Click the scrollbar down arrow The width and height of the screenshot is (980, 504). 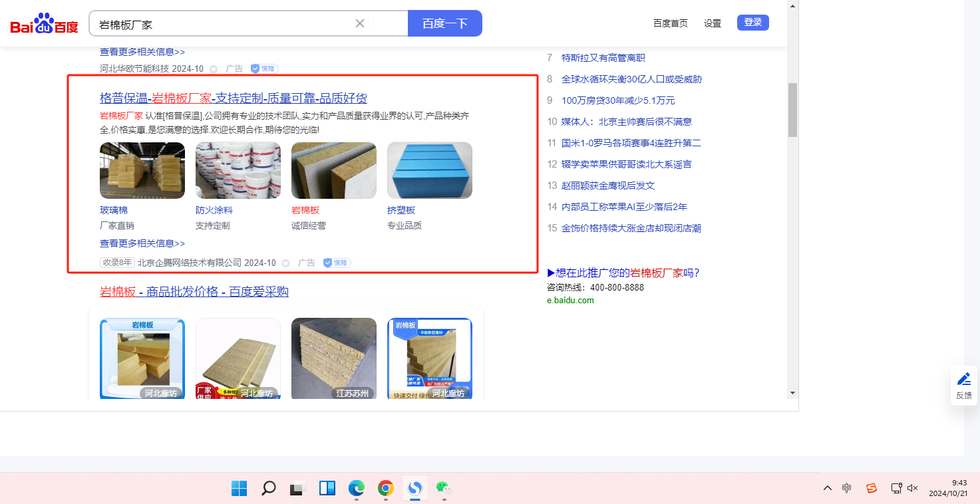click(792, 393)
